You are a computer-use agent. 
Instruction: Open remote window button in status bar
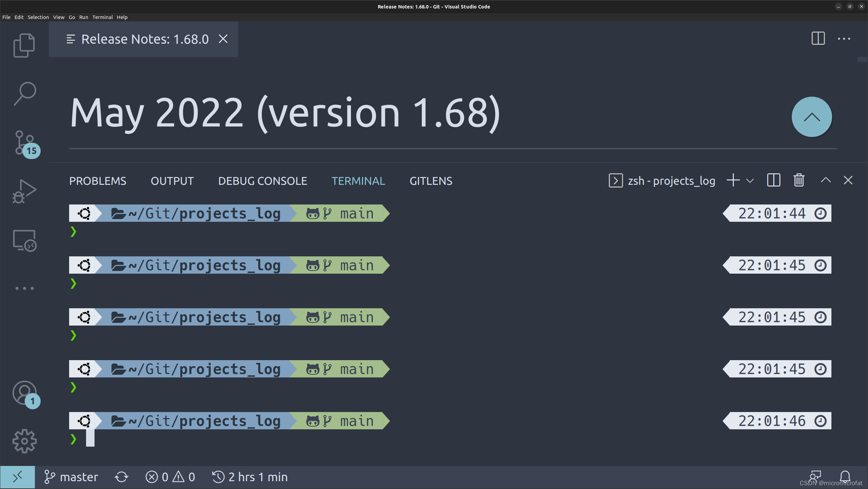[17, 477]
